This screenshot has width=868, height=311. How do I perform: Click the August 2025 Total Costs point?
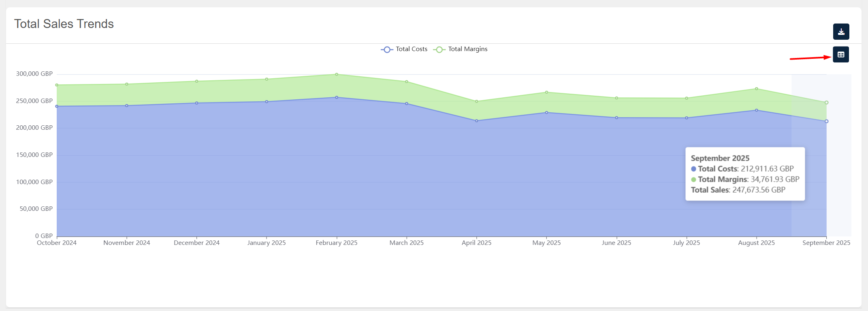click(756, 110)
